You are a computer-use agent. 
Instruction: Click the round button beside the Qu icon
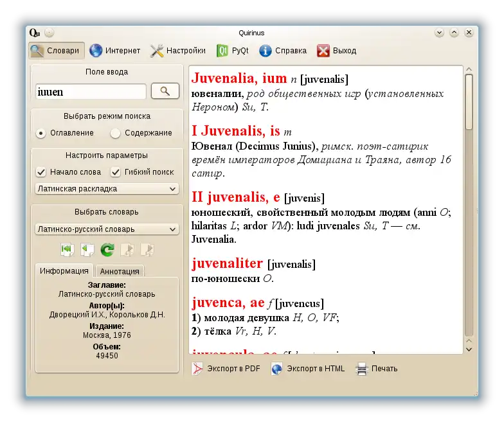(49, 33)
